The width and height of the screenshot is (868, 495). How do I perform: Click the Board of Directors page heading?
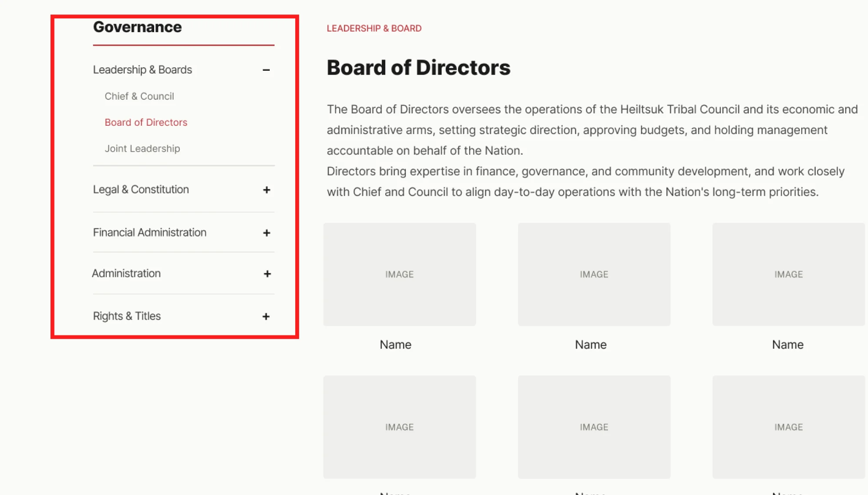[419, 68]
